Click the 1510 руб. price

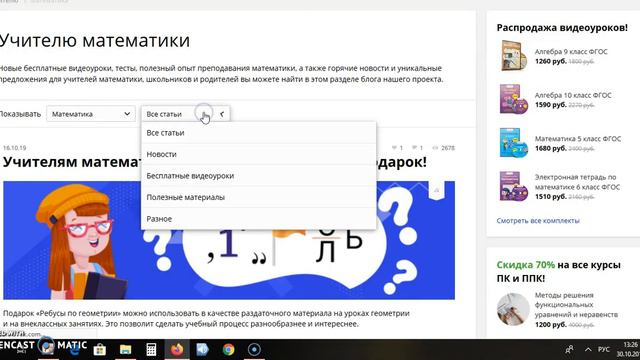pos(551,196)
